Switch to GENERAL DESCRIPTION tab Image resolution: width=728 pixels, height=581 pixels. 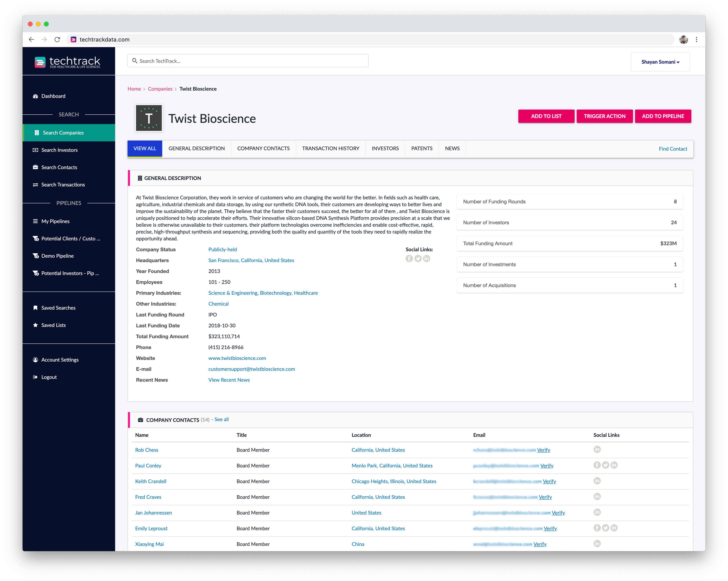pyautogui.click(x=196, y=149)
